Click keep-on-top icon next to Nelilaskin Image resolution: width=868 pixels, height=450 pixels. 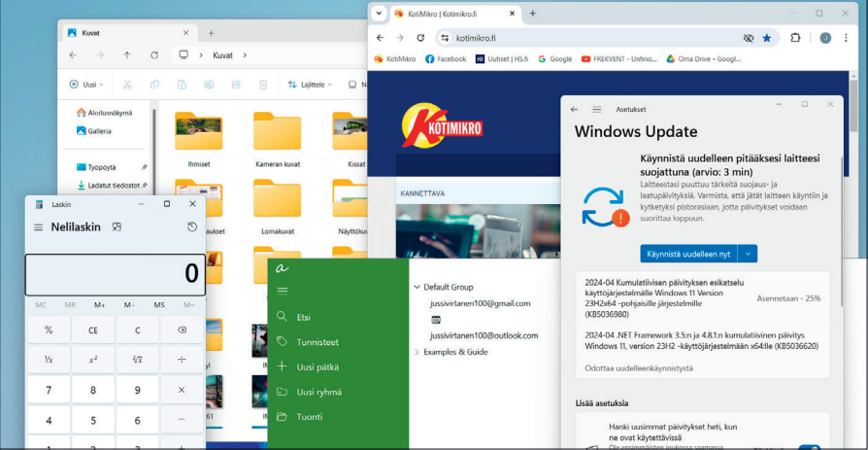(x=117, y=226)
